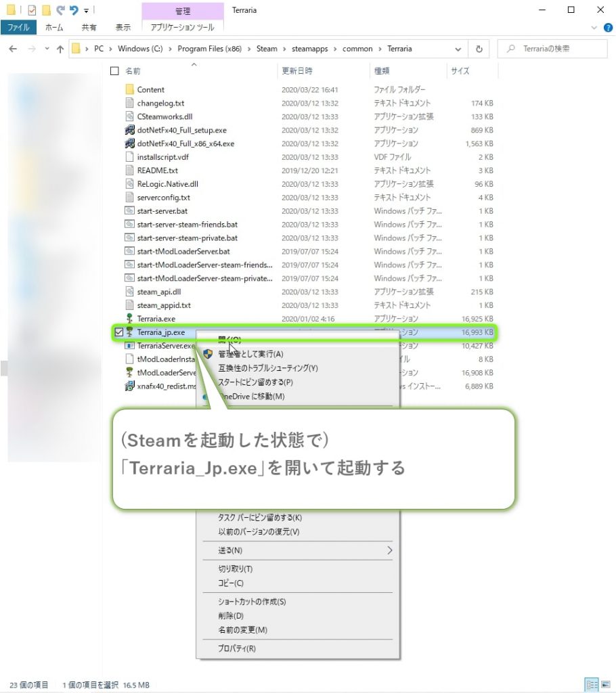Click the refresh button beside address bar

tap(479, 49)
